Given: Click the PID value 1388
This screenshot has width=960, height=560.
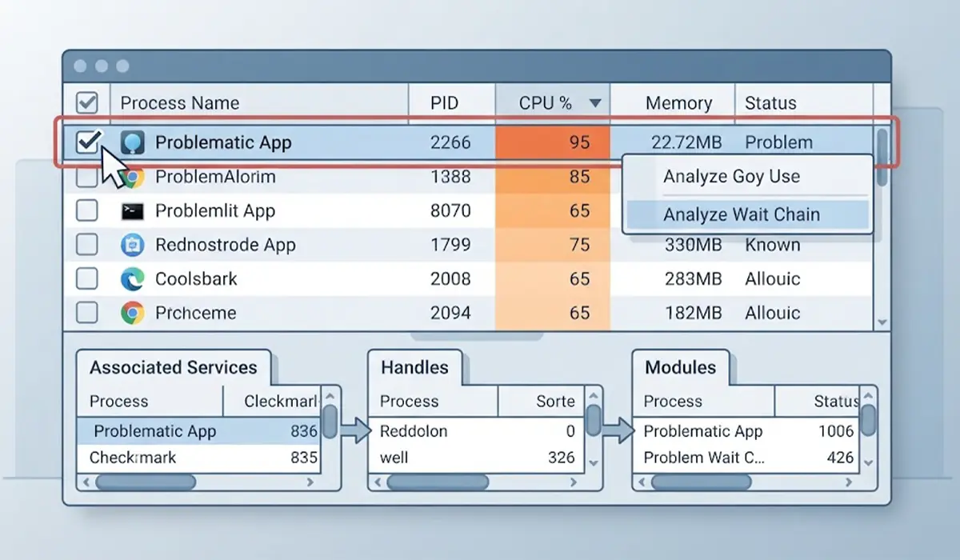Looking at the screenshot, I should pos(450,177).
